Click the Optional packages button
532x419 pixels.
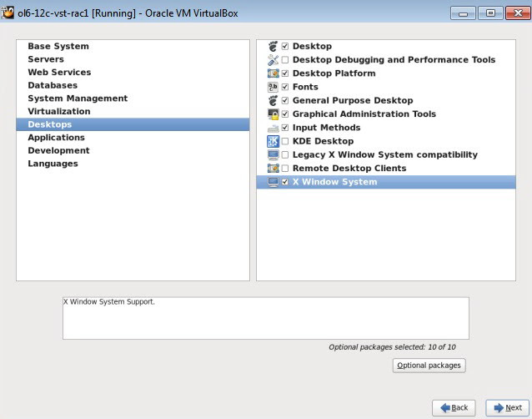coord(429,366)
